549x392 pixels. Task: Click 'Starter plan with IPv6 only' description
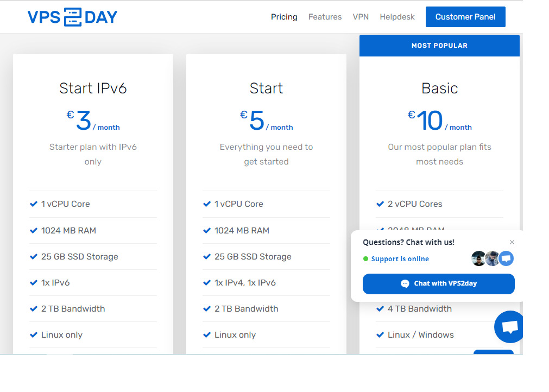click(x=93, y=154)
